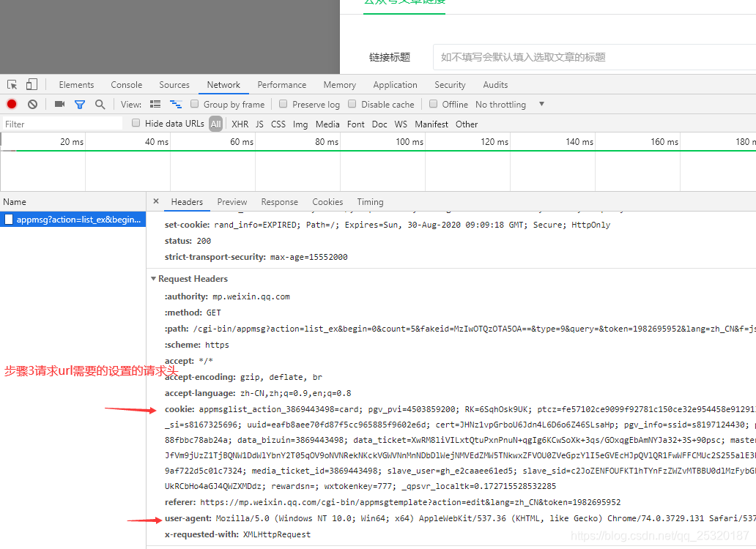This screenshot has width=756, height=549.
Task: Stop recording network log with red button
Action: point(12,104)
